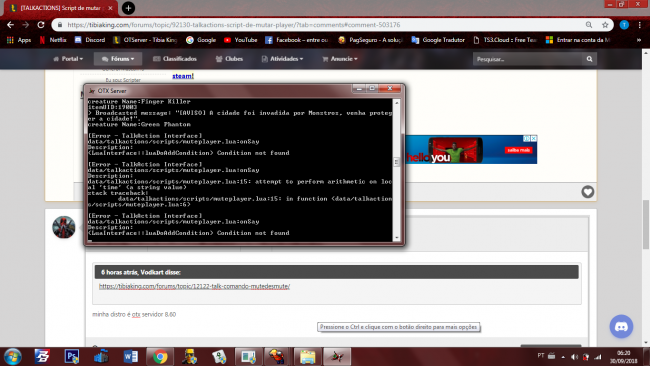Open the Clubes menu item
Viewport: 650px width, 366px height.
229,59
